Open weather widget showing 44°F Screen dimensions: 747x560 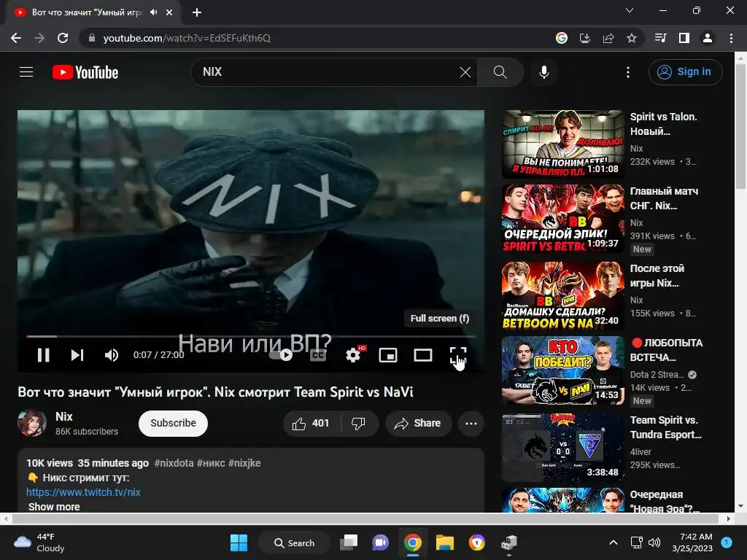[x=39, y=542]
